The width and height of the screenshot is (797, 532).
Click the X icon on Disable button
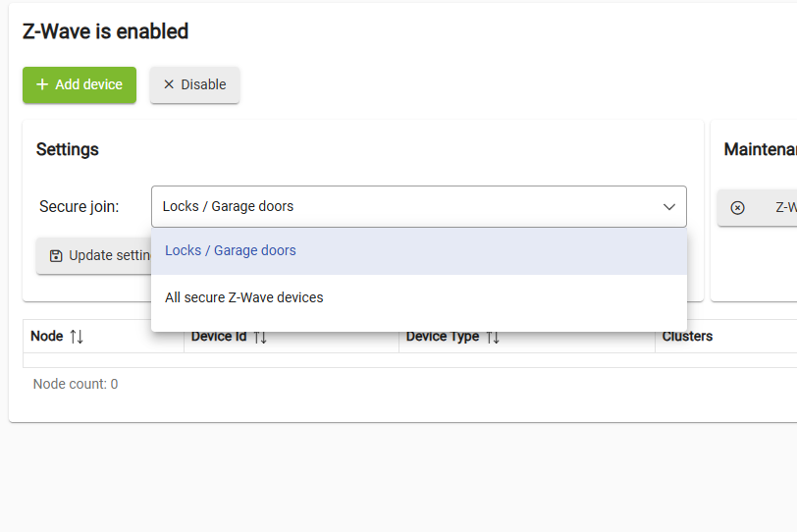click(169, 84)
